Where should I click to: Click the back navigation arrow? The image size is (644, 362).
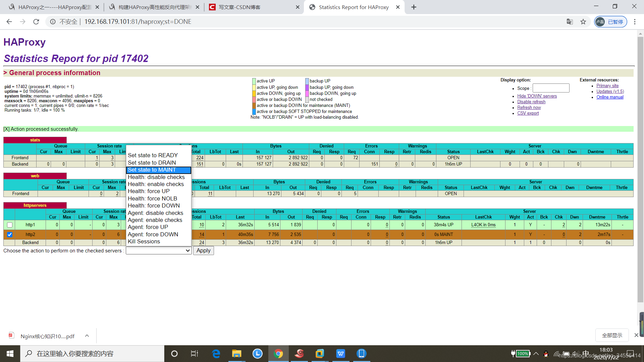click(9, 22)
